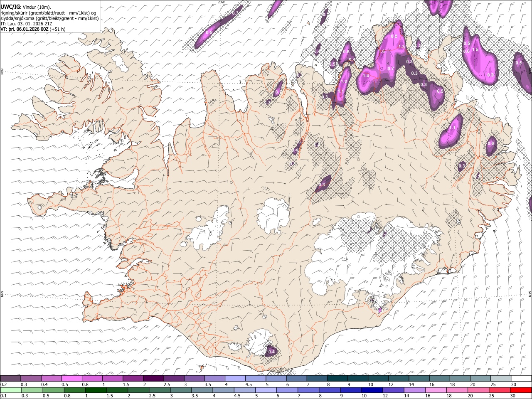Click the upper legend swatch between 1.5 and 2
The height and width of the screenshot is (399, 532).
pos(133,378)
